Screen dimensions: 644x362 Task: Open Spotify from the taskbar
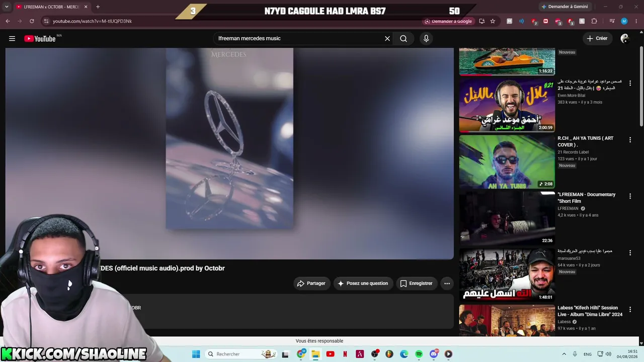[419, 354]
